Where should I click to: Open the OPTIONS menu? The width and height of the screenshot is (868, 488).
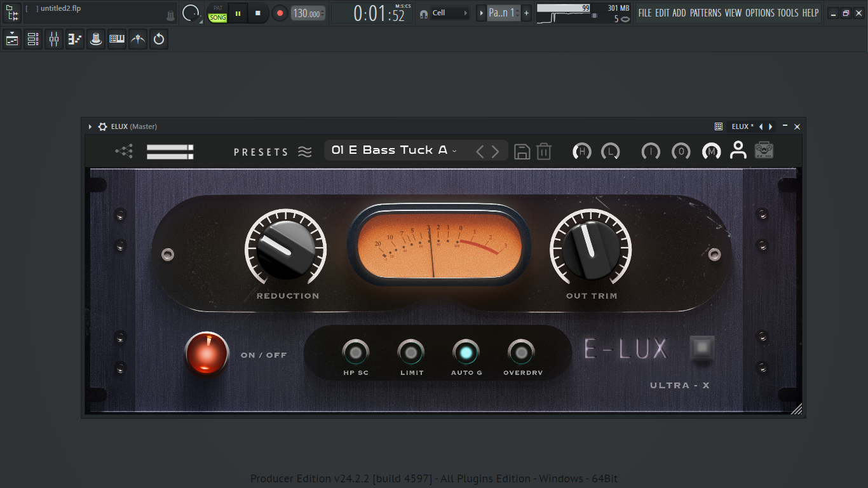click(760, 13)
